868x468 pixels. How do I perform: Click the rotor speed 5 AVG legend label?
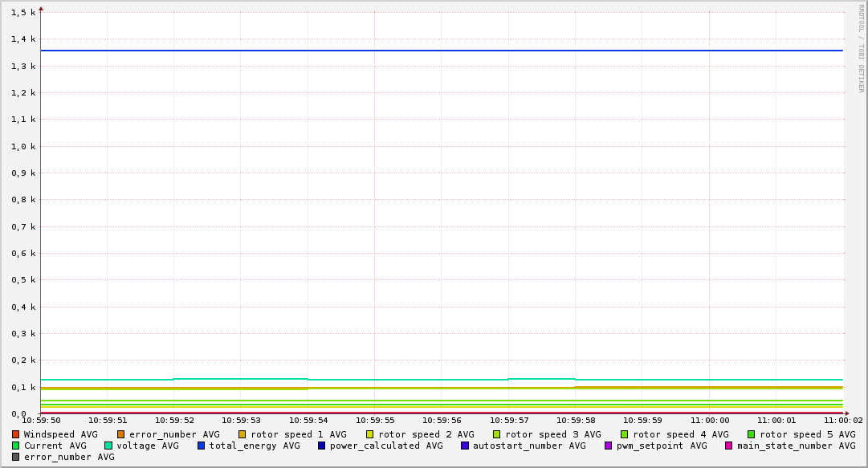click(x=807, y=434)
